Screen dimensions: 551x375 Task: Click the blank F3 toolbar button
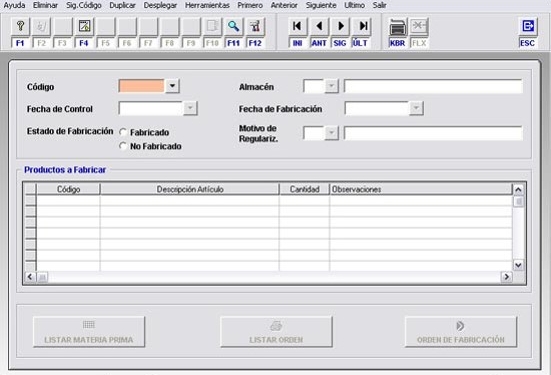pos(63,26)
